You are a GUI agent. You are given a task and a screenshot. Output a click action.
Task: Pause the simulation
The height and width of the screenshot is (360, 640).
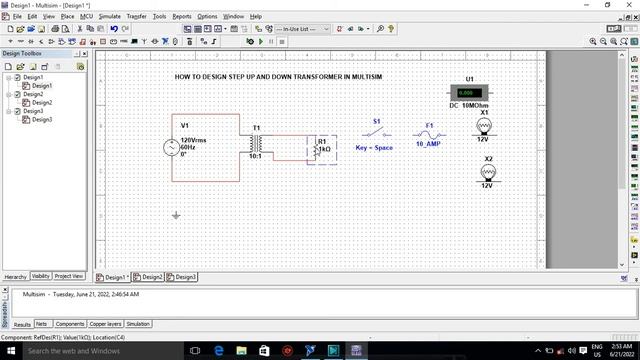271,42
